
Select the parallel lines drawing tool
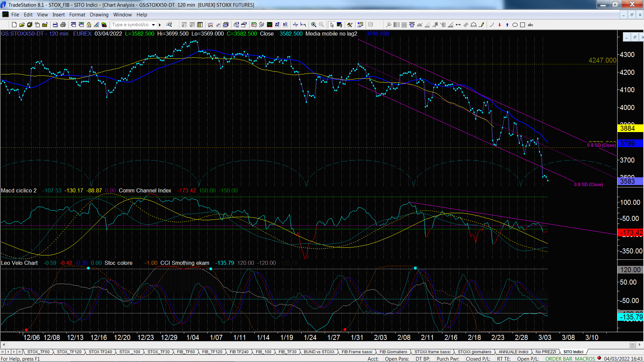(x=466, y=24)
